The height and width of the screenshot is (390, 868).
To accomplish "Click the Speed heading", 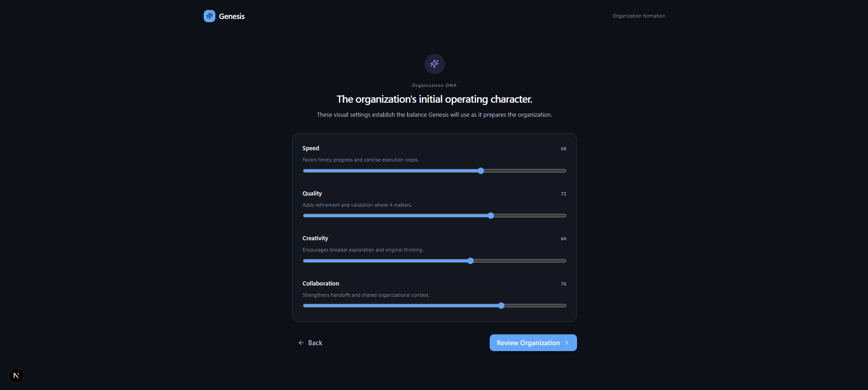I will pos(311,148).
